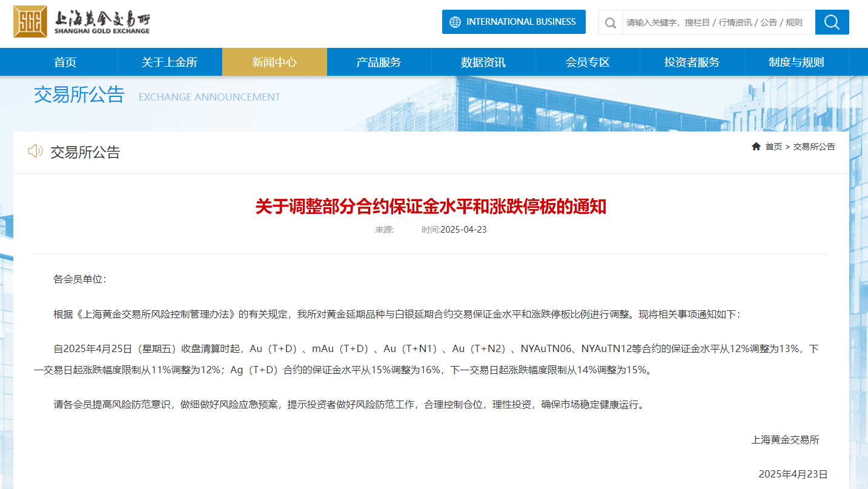Click the paragraph starting 根据《上海黄金交易所风险控制管理办法》
Screen dimensions: 868x489
click(397, 314)
